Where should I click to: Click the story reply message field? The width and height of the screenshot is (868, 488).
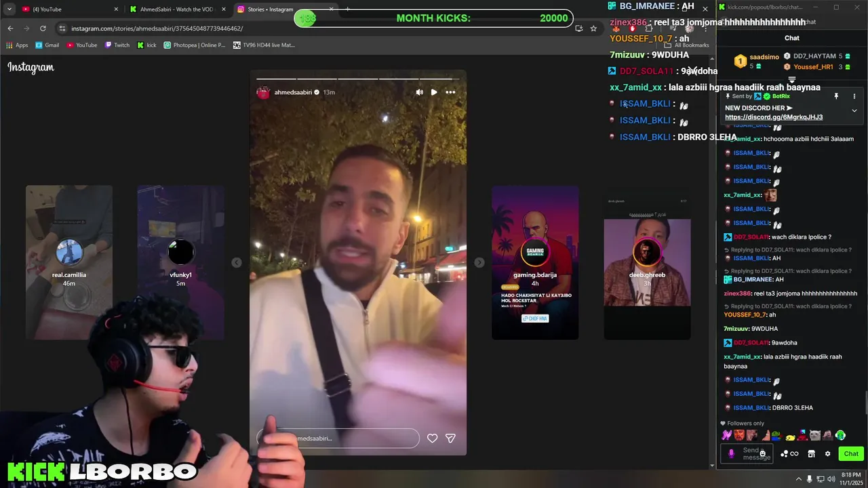pos(338,439)
